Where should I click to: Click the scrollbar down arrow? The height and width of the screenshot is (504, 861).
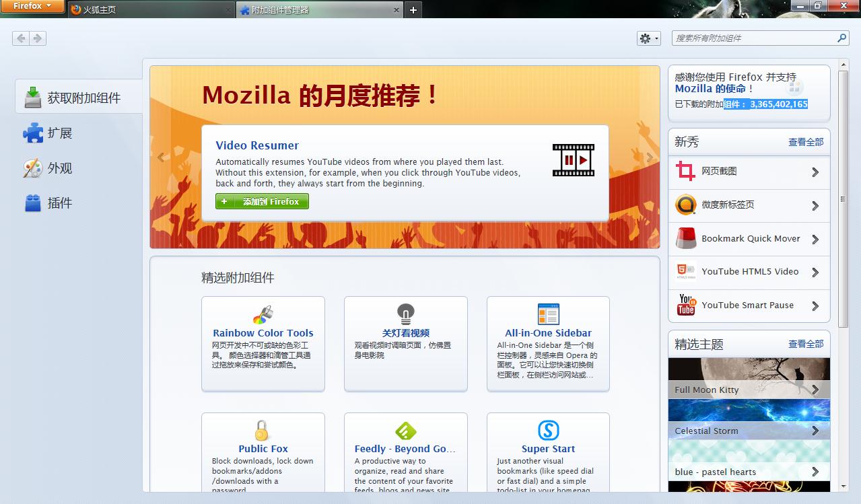[843, 486]
